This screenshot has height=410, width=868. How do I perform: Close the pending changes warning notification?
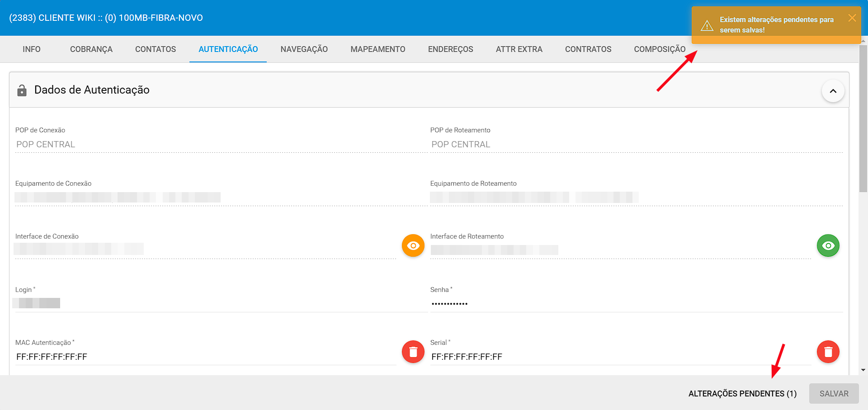coord(852,18)
